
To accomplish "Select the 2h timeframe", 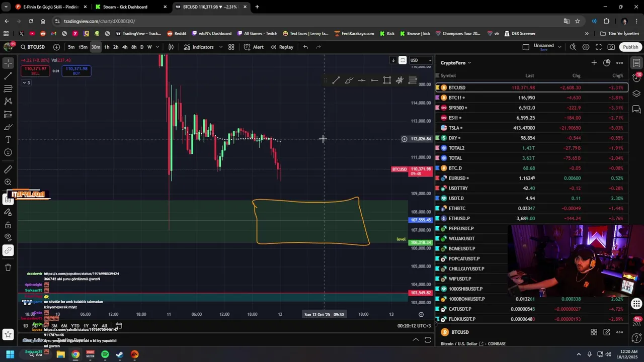I will pos(116,47).
